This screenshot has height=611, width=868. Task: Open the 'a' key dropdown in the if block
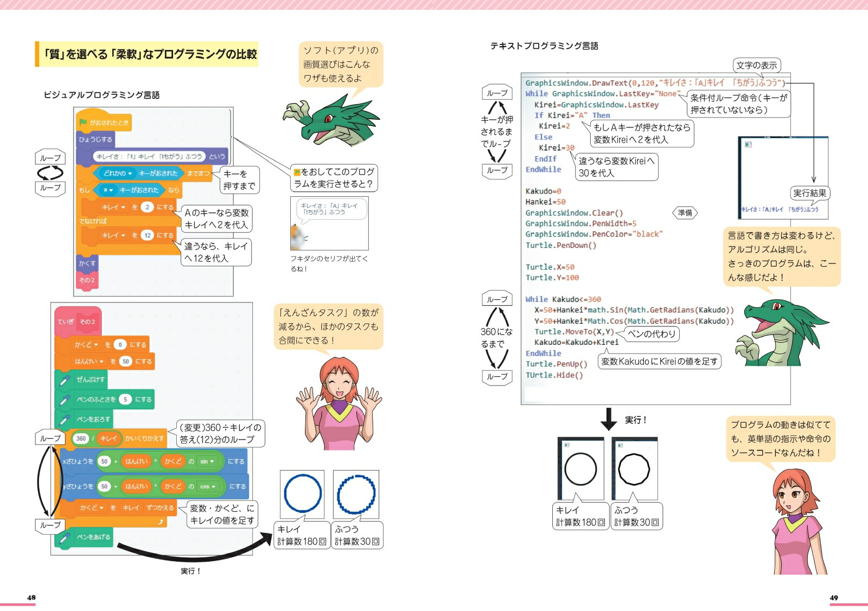[x=108, y=190]
